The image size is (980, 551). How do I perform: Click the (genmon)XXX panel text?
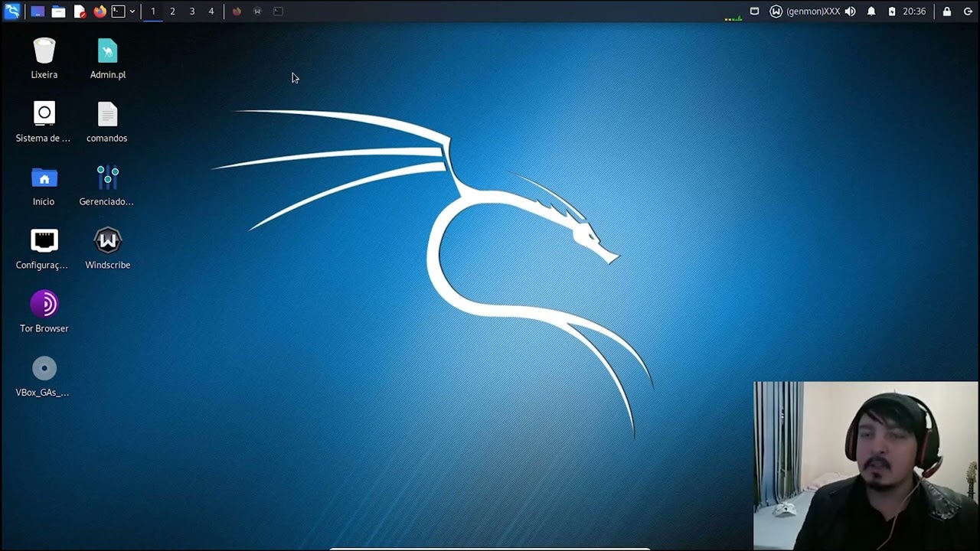tap(813, 11)
